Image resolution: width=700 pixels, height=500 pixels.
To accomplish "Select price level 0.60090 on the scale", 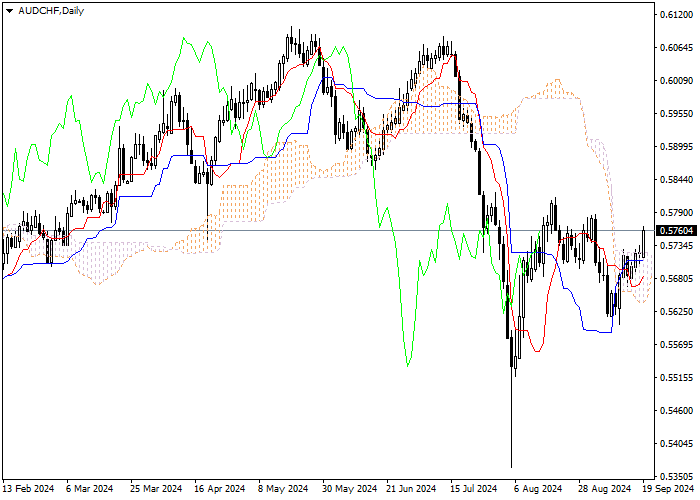I will coord(677,81).
